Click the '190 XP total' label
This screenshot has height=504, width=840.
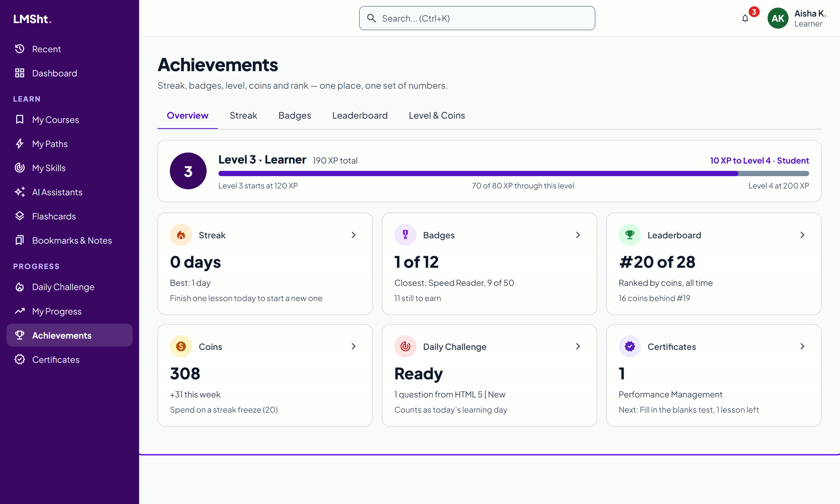[x=335, y=161]
